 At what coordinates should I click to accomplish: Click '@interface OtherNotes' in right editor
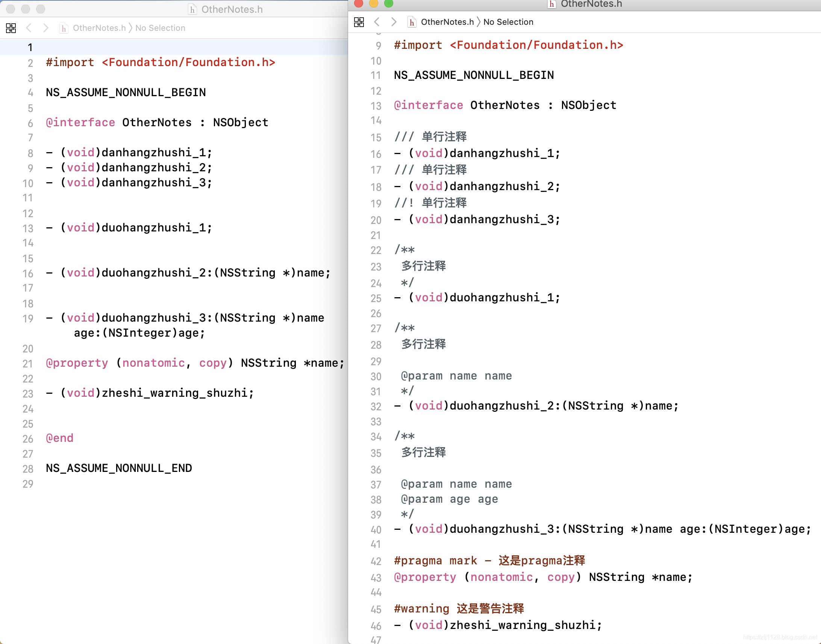(505, 105)
